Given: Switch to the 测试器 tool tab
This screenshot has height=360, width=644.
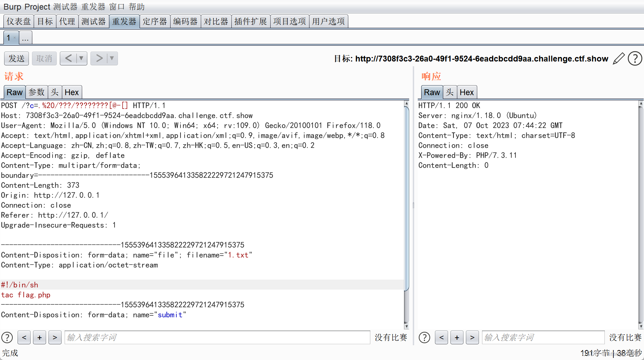Looking at the screenshot, I should click(x=94, y=21).
